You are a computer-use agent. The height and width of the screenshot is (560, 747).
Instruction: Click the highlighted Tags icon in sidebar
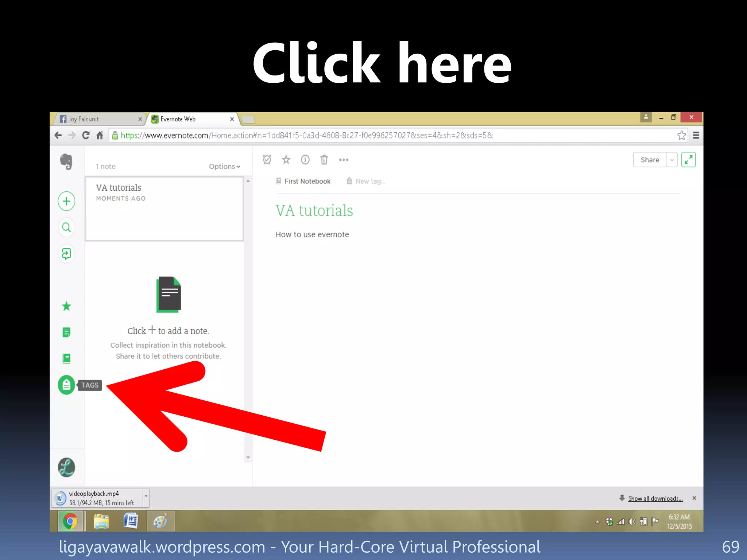[x=66, y=385]
